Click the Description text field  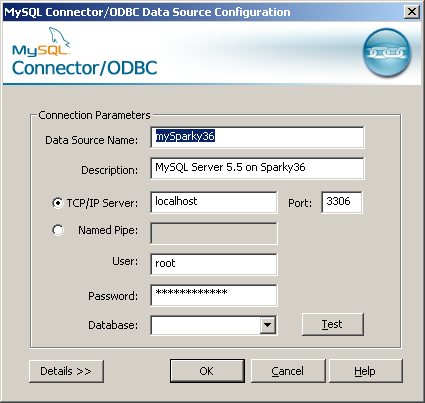point(257,168)
